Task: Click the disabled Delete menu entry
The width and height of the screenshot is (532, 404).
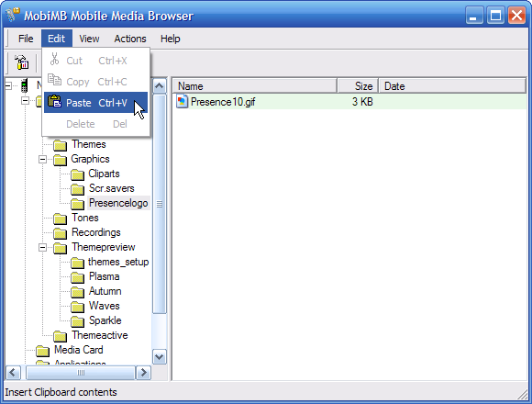Action: click(x=95, y=124)
